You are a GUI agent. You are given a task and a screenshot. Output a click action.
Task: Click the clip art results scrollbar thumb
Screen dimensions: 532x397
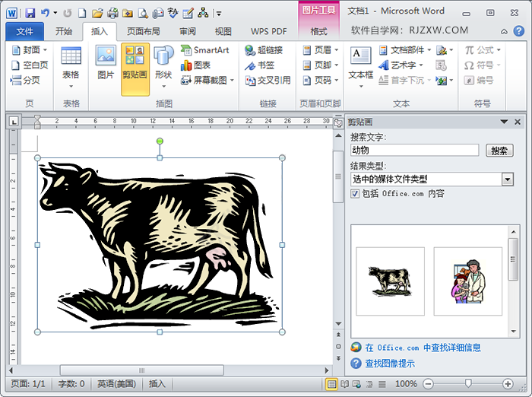tap(513, 259)
